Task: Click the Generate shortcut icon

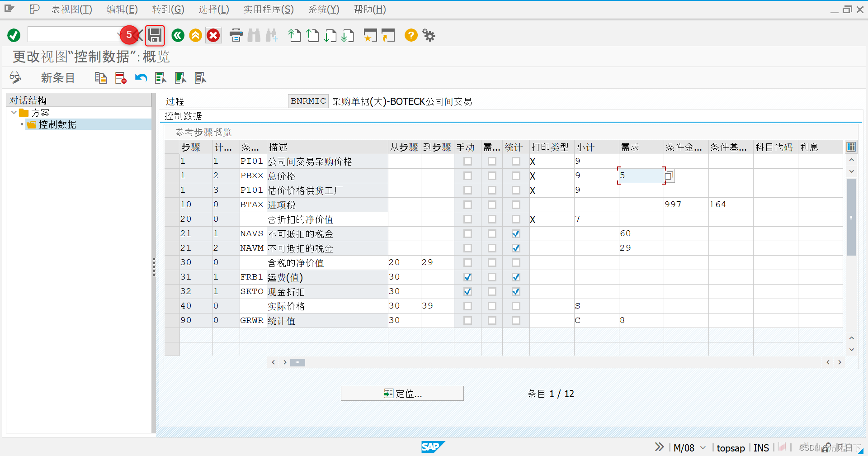Action: 388,35
